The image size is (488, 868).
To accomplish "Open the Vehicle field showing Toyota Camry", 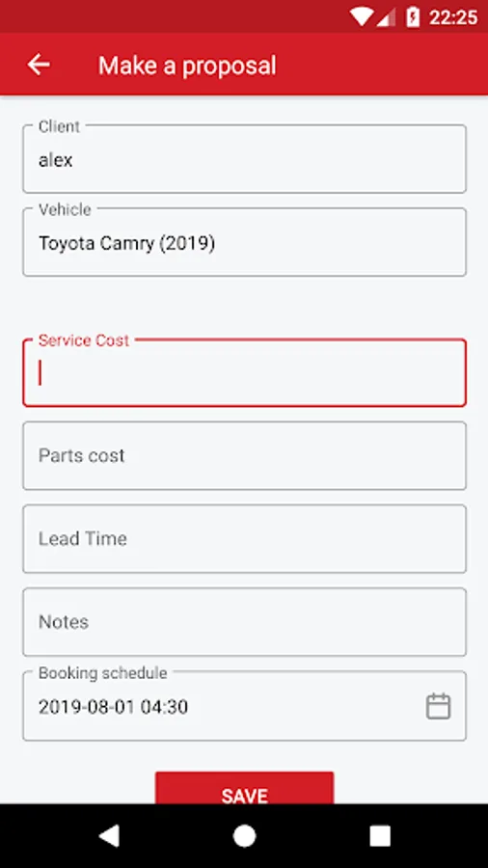I will 244,242.
